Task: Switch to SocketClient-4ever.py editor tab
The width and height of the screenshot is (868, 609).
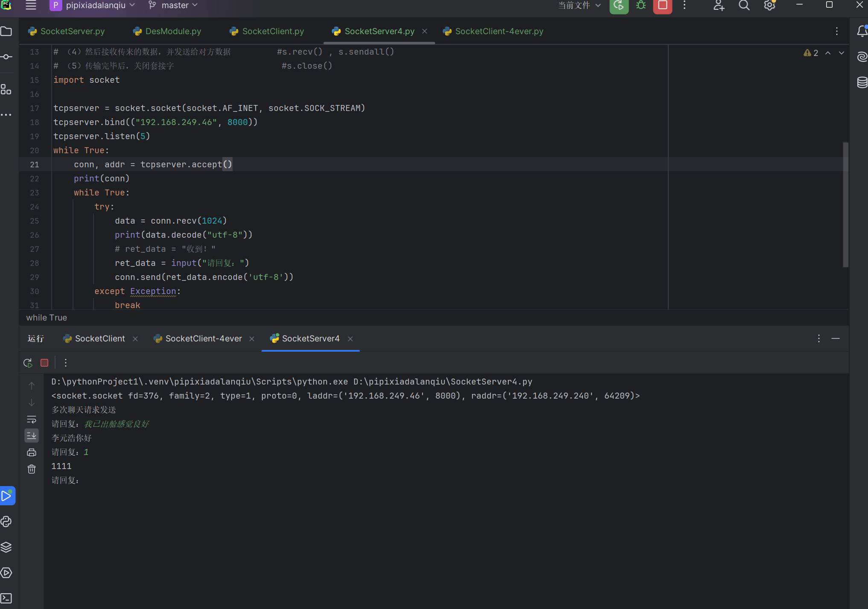Action: tap(493, 31)
